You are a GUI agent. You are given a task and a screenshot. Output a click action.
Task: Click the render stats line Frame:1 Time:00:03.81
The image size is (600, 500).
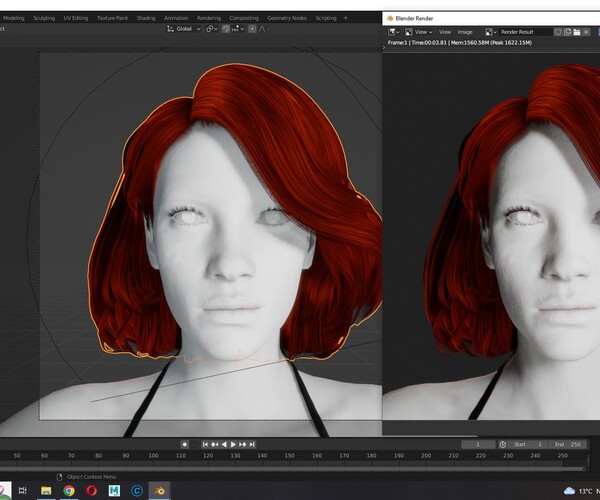click(x=460, y=42)
